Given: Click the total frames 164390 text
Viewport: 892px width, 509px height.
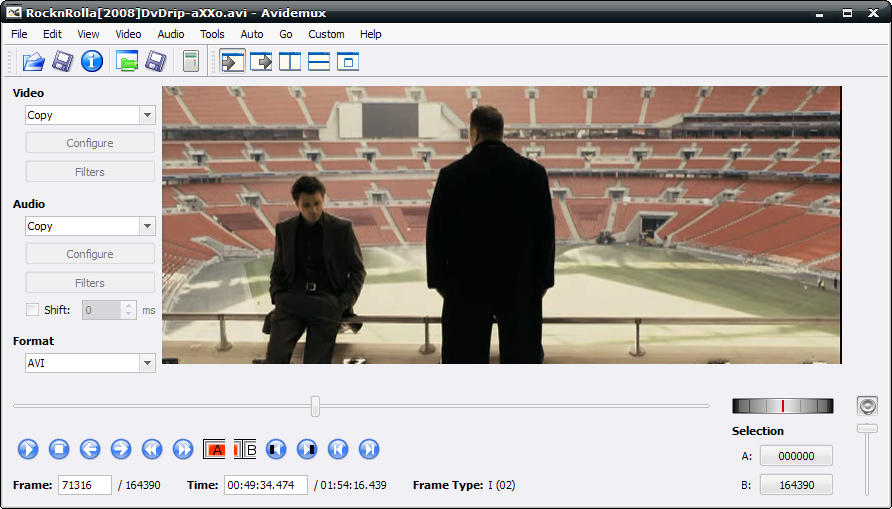Looking at the screenshot, I should click(143, 485).
